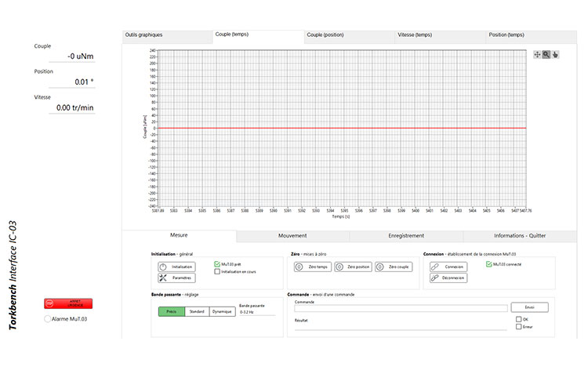
Task: Tick the OK result checkbox
Action: tap(519, 319)
